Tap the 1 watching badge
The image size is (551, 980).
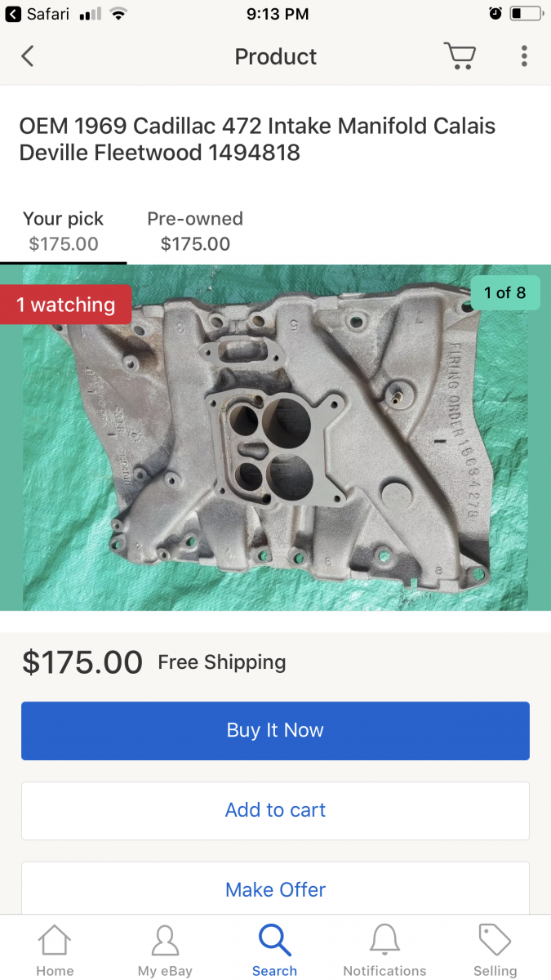[x=65, y=305]
